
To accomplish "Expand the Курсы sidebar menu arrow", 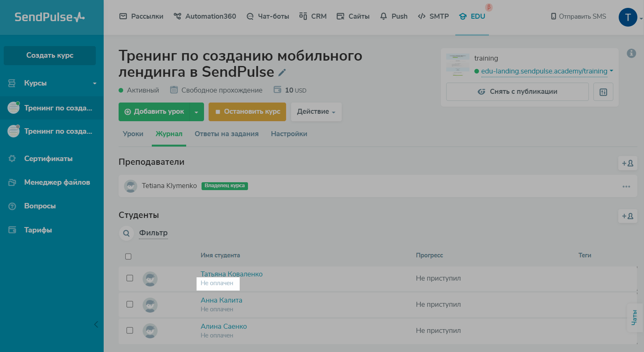I will point(95,83).
